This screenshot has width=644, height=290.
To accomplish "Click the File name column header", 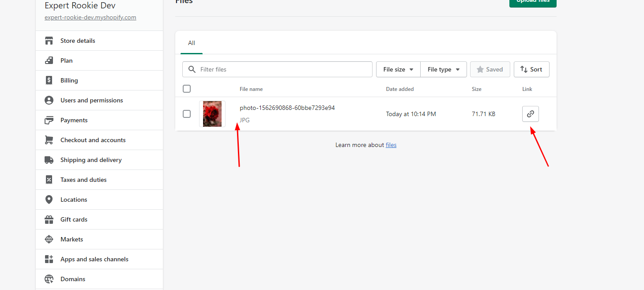I will tap(251, 89).
